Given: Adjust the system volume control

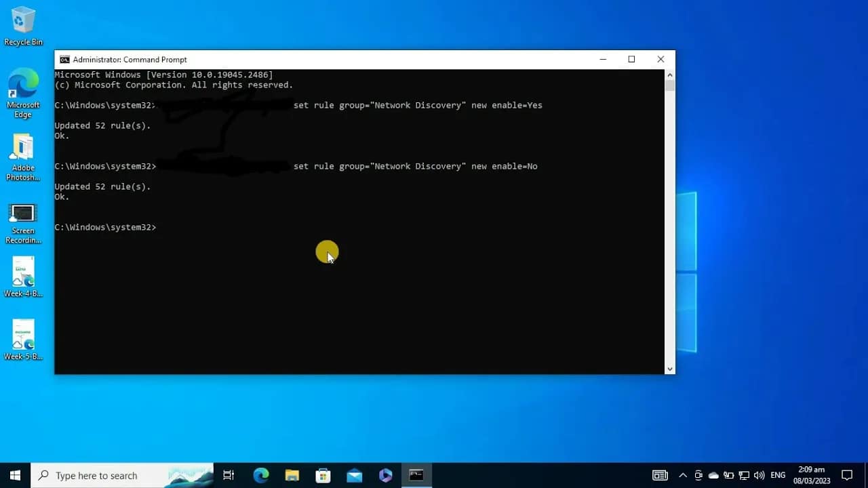Looking at the screenshot, I should point(759,475).
